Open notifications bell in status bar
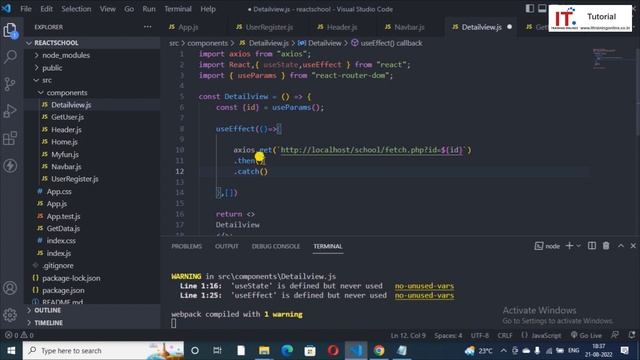 pos(632,335)
